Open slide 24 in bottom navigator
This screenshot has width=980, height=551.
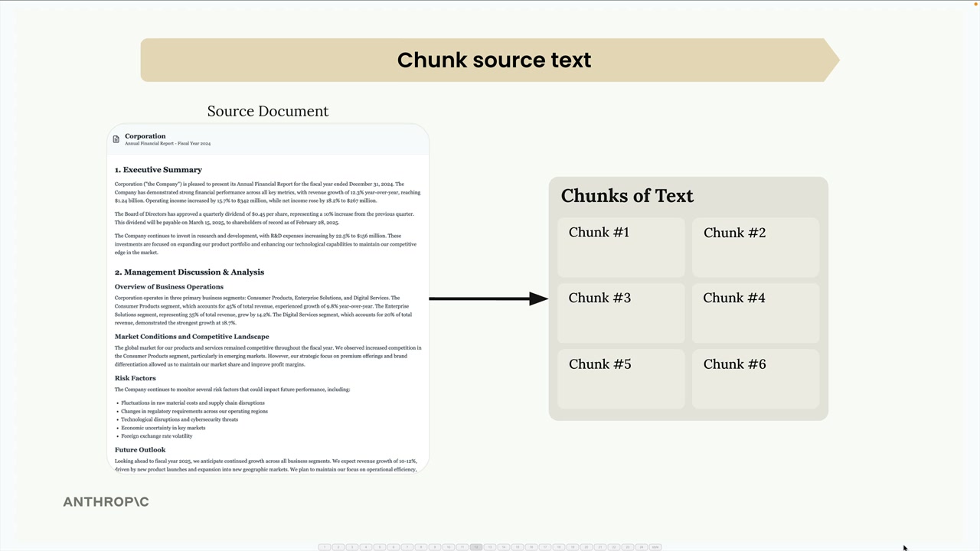[x=642, y=547]
